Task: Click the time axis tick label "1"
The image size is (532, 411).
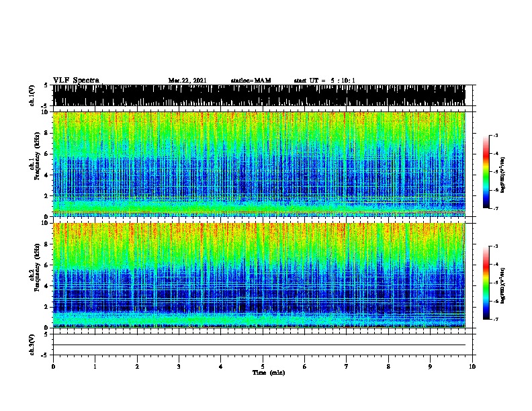Action: click(x=95, y=367)
